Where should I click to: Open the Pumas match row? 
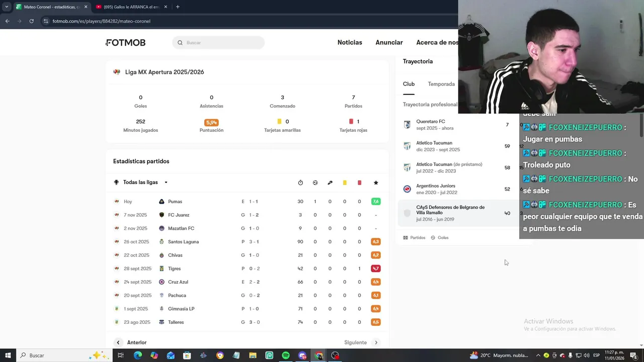point(247,202)
